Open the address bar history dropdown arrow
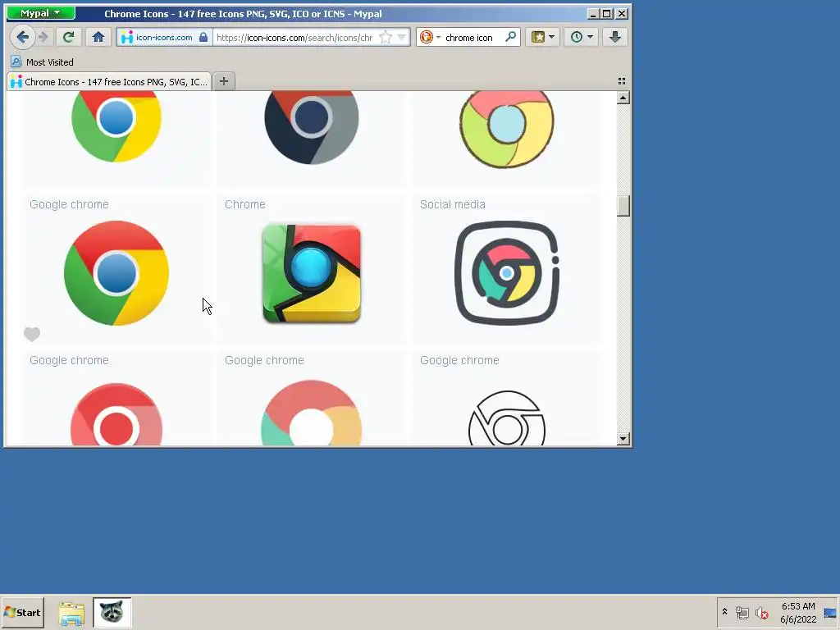 [x=401, y=37]
